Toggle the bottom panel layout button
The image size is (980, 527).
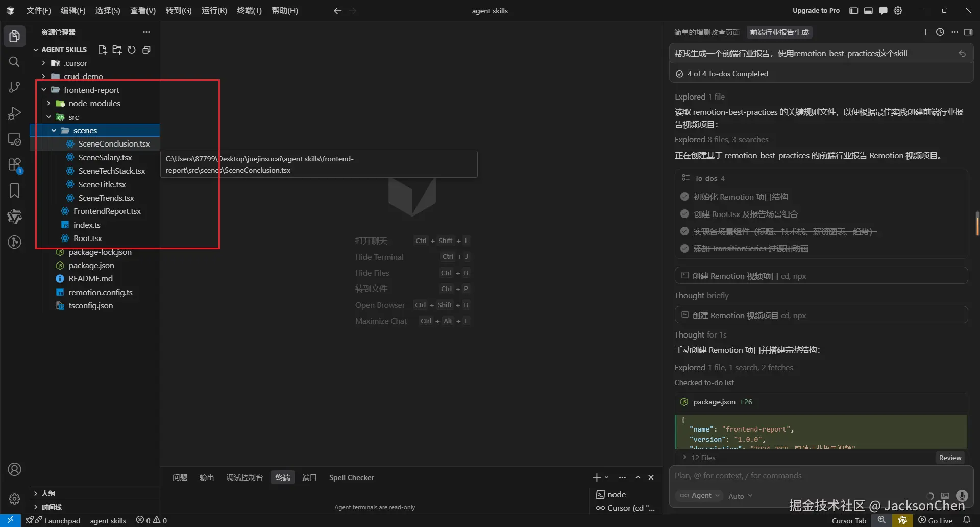point(868,11)
